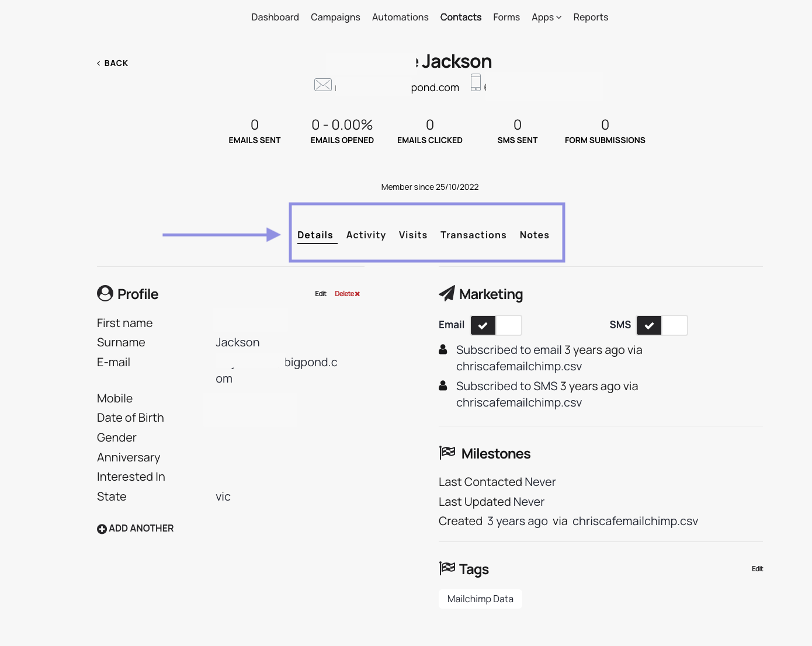Navigate to Reports in top menu
This screenshot has height=646, width=812.
click(x=591, y=18)
